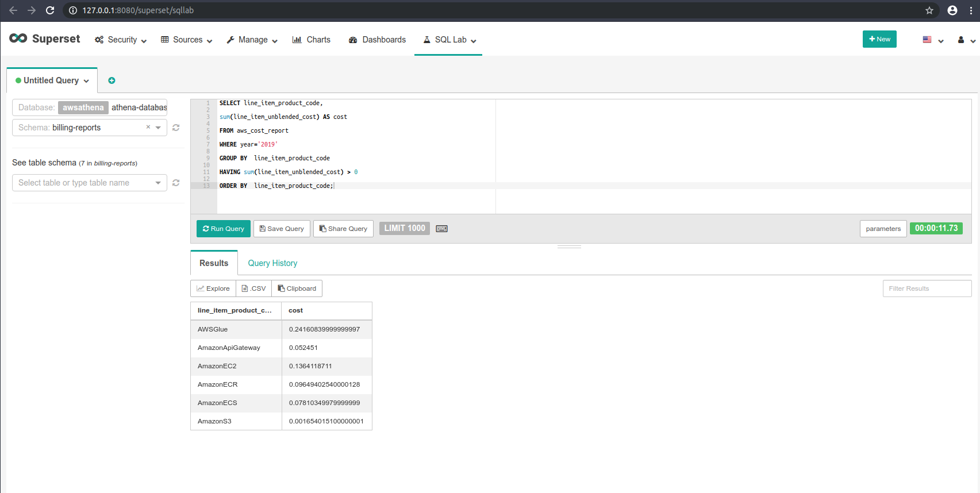
Task: Click Save Query button
Action: coord(282,229)
